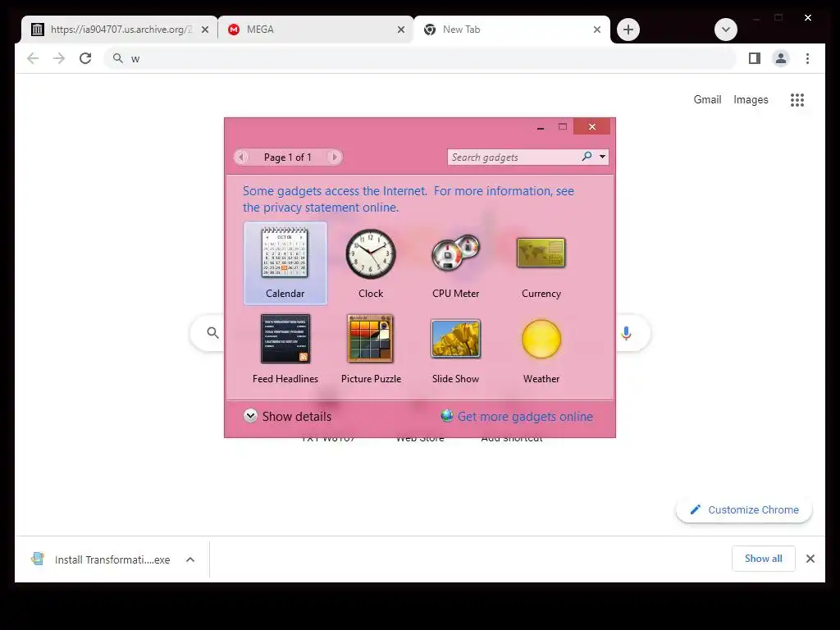This screenshot has width=840, height=630.
Task: Open a new browser tab
Action: [x=628, y=30]
